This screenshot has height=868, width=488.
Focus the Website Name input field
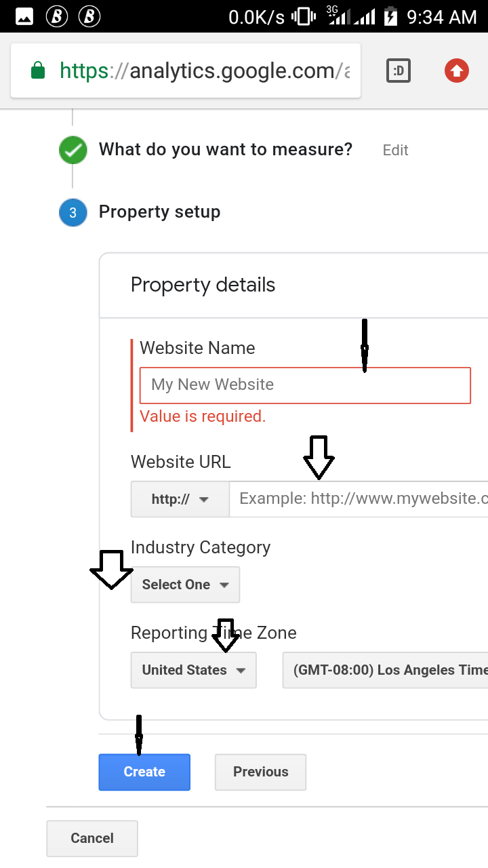(x=305, y=385)
